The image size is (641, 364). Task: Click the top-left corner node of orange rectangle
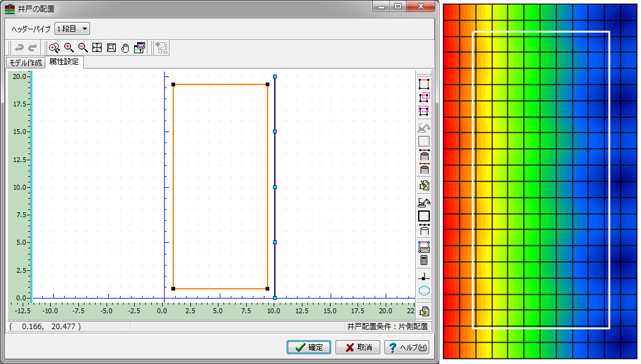point(173,84)
